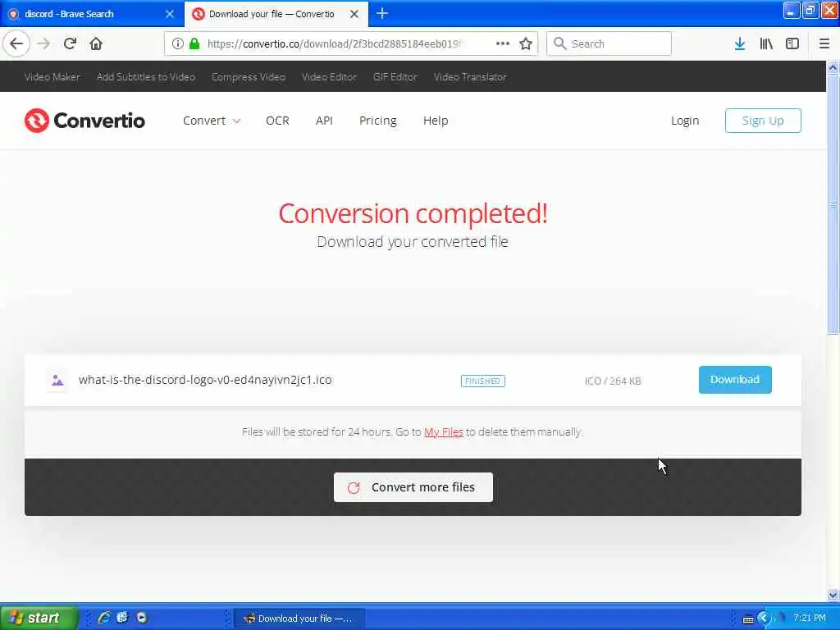The height and width of the screenshot is (630, 840).
Task: Click the Sign Up button
Action: point(763,121)
